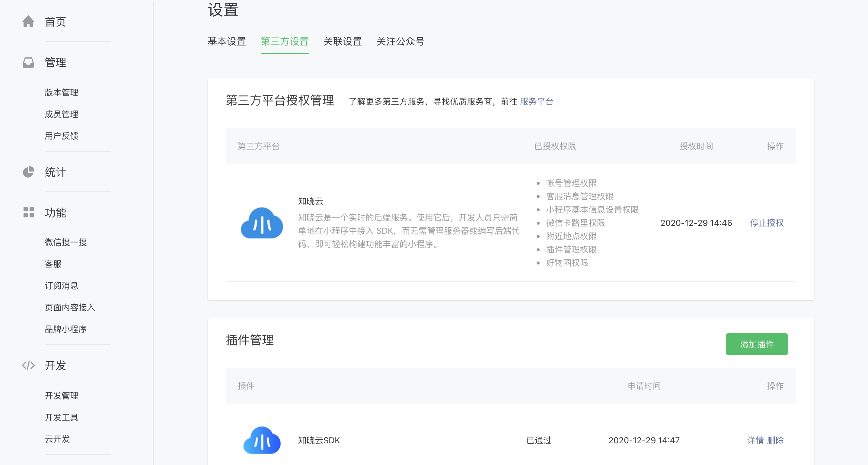Open 版本管理 in the sidebar

coord(61,92)
